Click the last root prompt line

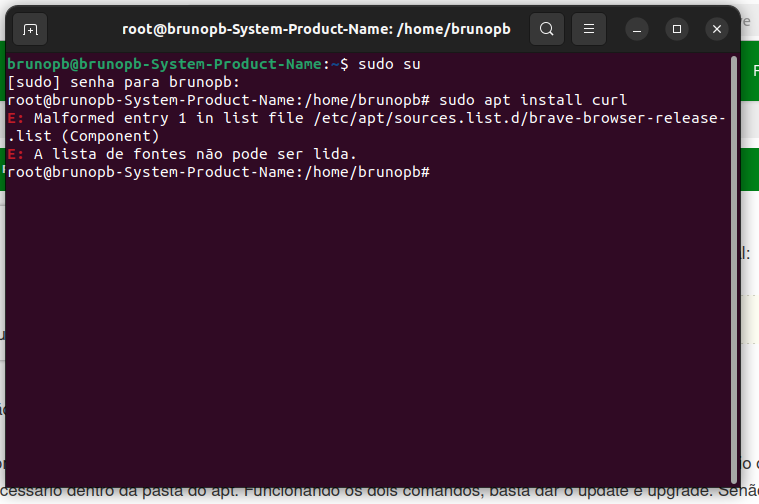tap(218, 172)
